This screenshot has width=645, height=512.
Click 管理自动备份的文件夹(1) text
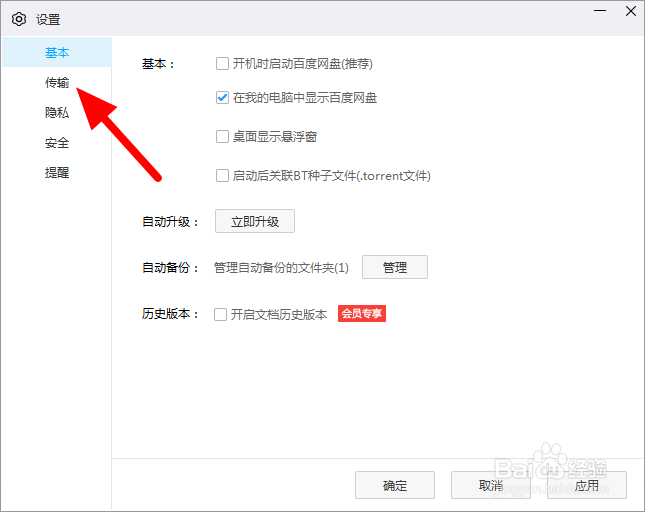coord(281,268)
